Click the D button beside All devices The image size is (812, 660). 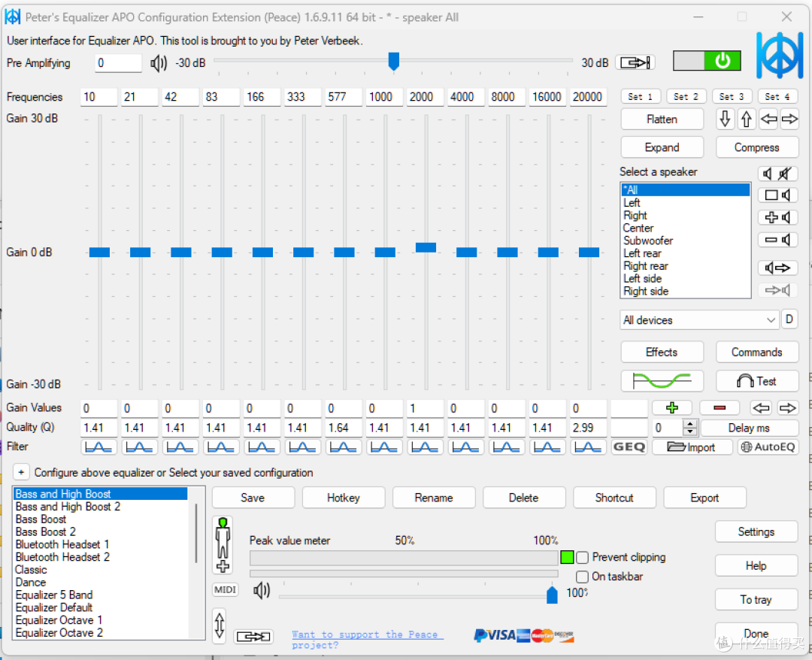[789, 319]
